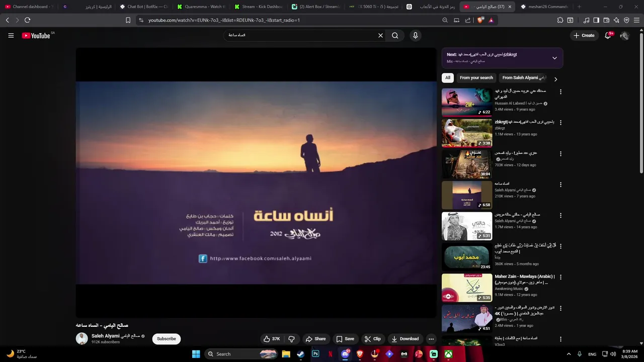Open more actions ellipsis below video

431,339
